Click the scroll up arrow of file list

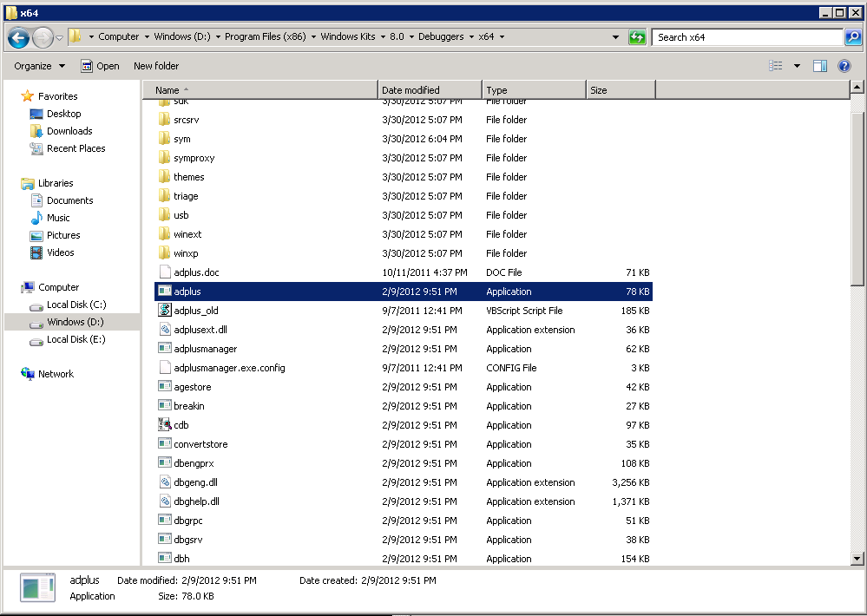(857, 87)
